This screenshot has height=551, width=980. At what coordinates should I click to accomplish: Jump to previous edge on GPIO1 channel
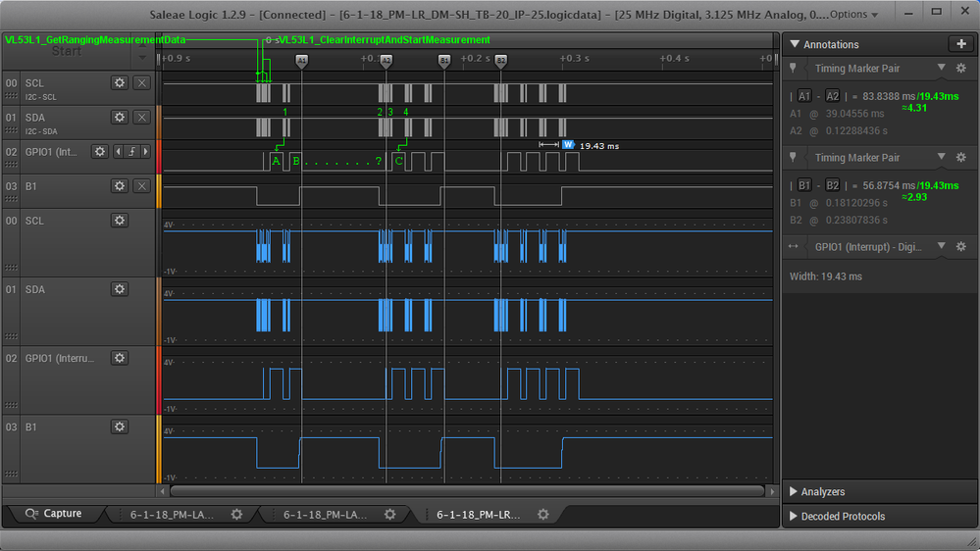pyautogui.click(x=118, y=152)
